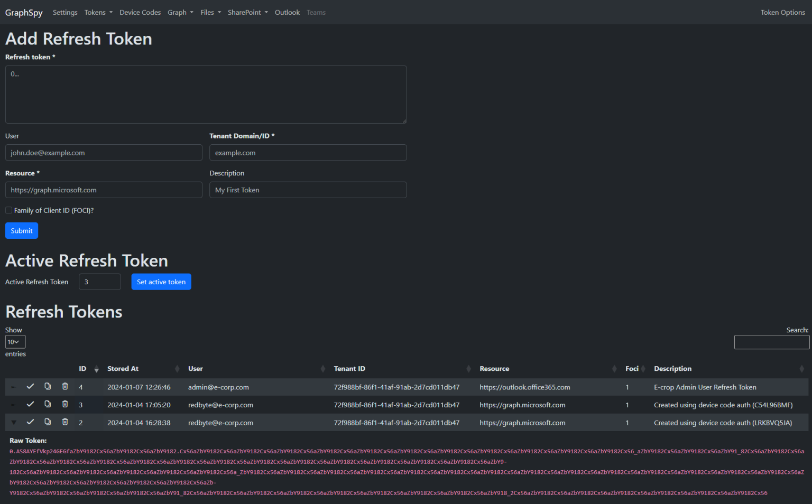Copy raw token for token ID 2
This screenshot has width=812, height=504.
[x=48, y=422]
